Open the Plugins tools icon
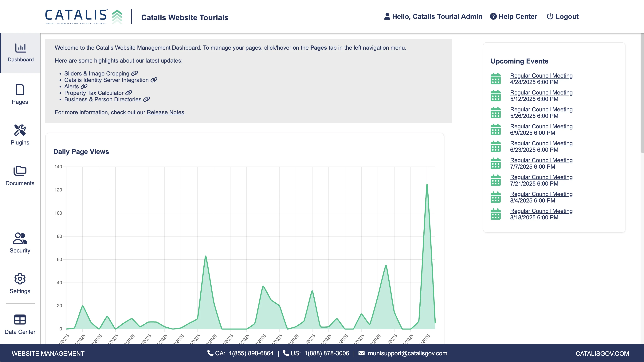This screenshot has width=644, height=362. tap(20, 130)
